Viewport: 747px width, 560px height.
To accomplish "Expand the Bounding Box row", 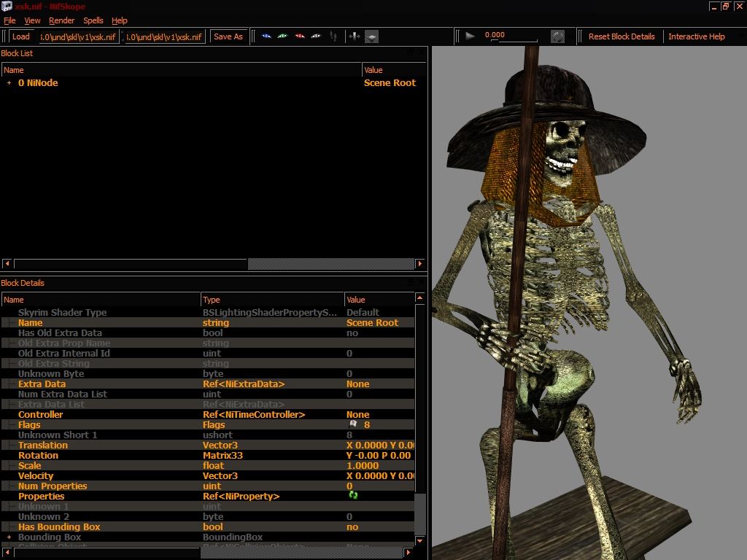I will click(9, 537).
